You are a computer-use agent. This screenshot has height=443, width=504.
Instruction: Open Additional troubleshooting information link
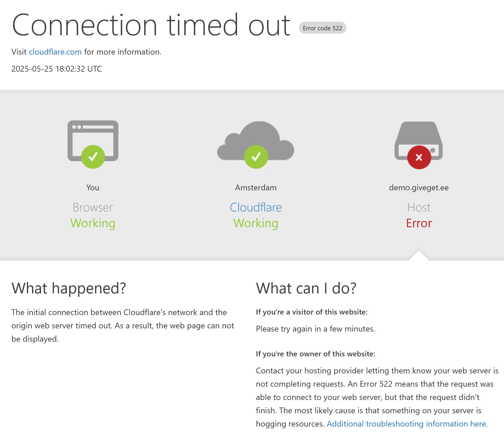click(x=407, y=424)
